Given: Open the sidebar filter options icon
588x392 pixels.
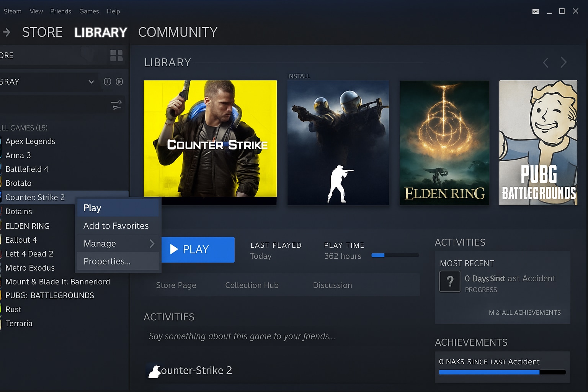Looking at the screenshot, I should point(116,105).
